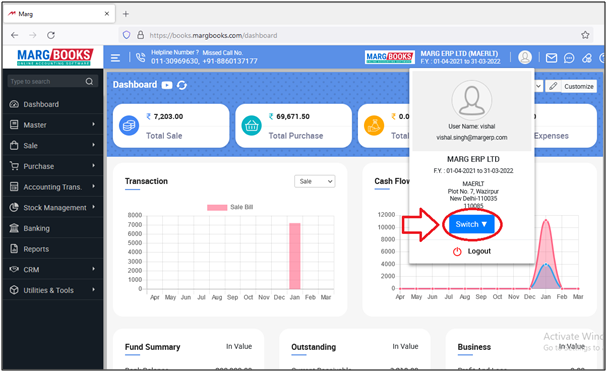Open the Sale dropdown in Transaction chart
The width and height of the screenshot is (608, 372).
315,182
